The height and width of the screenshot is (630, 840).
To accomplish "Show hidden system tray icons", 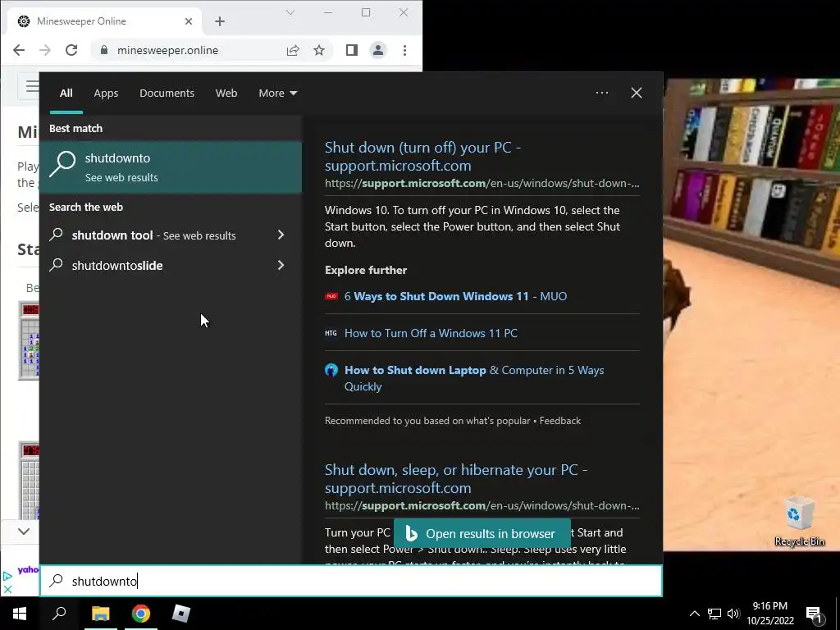I will click(694, 614).
